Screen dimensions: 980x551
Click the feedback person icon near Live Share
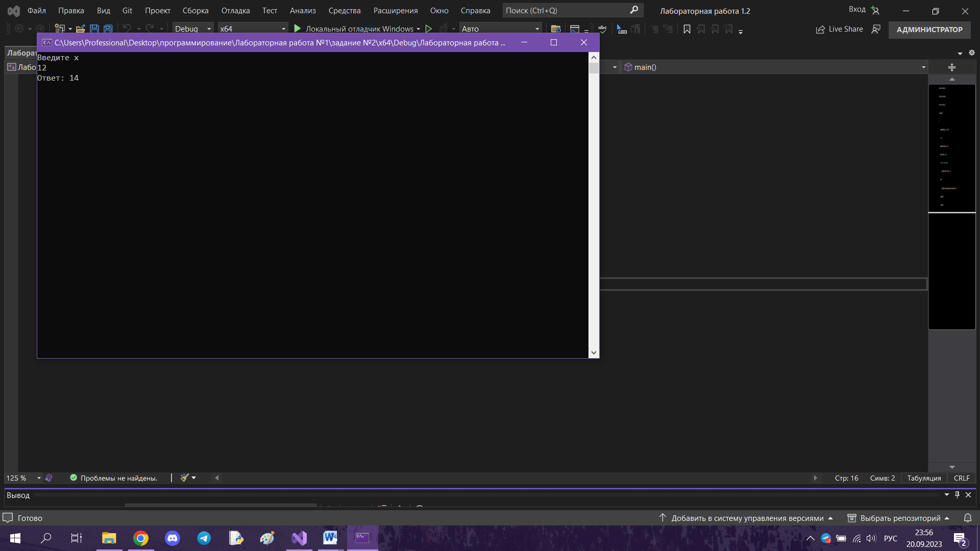[x=876, y=29]
